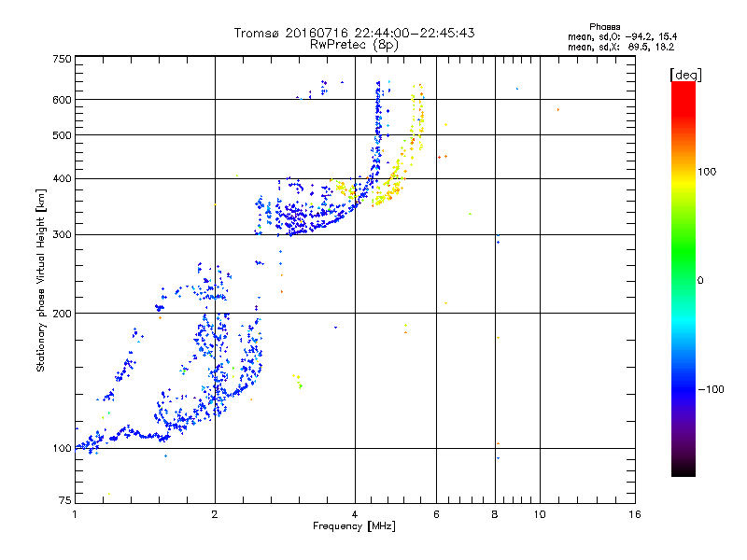Screen dimensions: 747x560
Task: Click the y-axis tick label '600'
Action: [62, 100]
